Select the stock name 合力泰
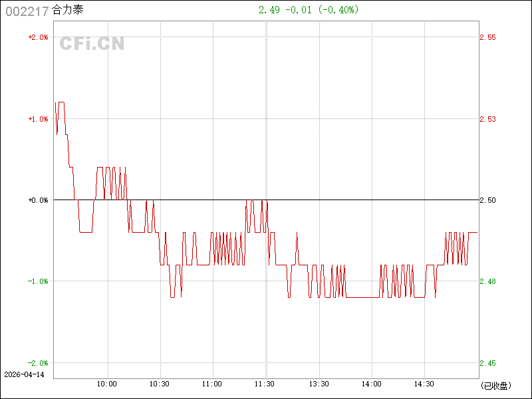The image size is (532, 399). (x=68, y=11)
